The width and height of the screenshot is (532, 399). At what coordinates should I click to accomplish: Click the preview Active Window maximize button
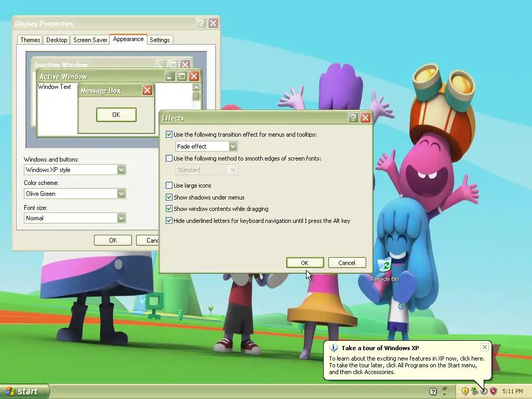coord(182,76)
